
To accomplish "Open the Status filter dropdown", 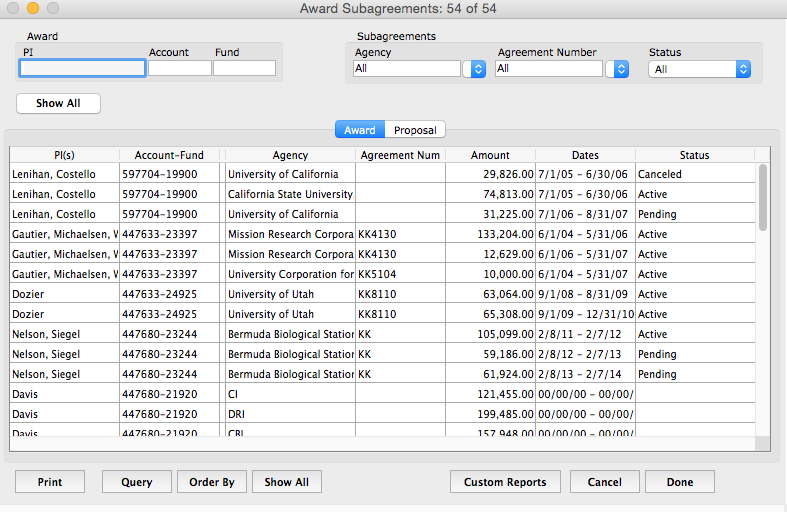I will (x=699, y=69).
